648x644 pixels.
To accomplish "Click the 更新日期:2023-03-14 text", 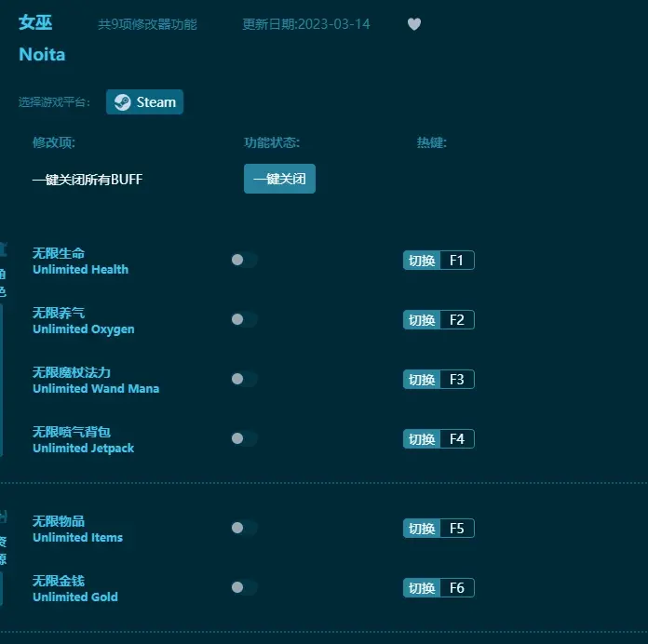I will point(305,24).
